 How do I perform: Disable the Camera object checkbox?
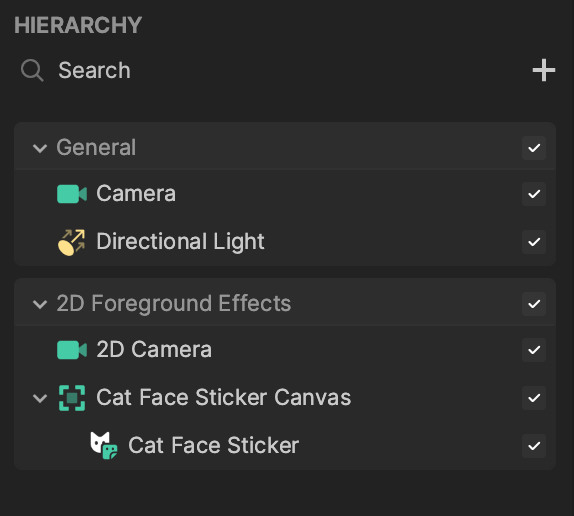(x=534, y=194)
